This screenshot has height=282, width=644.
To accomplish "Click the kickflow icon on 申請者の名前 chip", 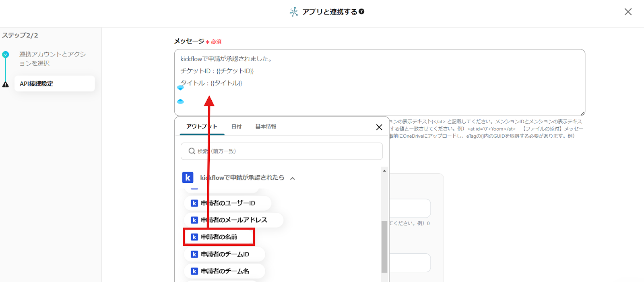I will pyautogui.click(x=194, y=237).
